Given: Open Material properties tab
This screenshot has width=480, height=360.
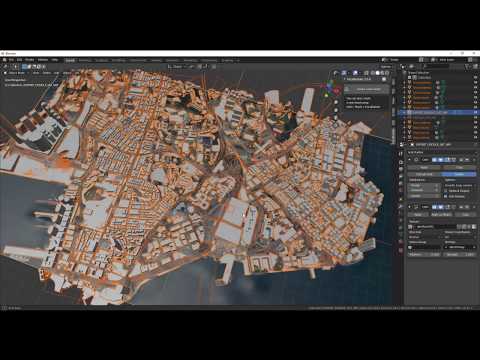Looking at the screenshot, I should click(x=401, y=242).
